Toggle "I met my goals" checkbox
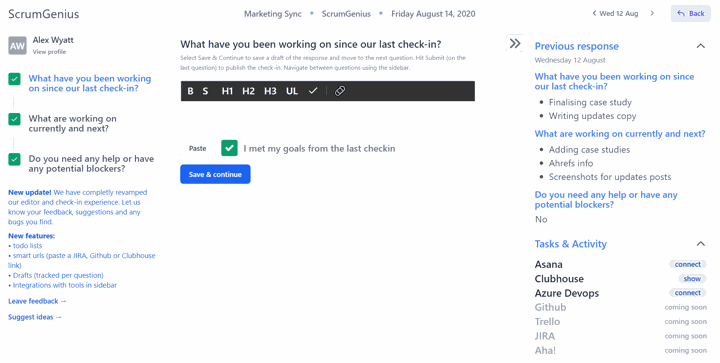Image resolution: width=720 pixels, height=363 pixels. pos(229,148)
